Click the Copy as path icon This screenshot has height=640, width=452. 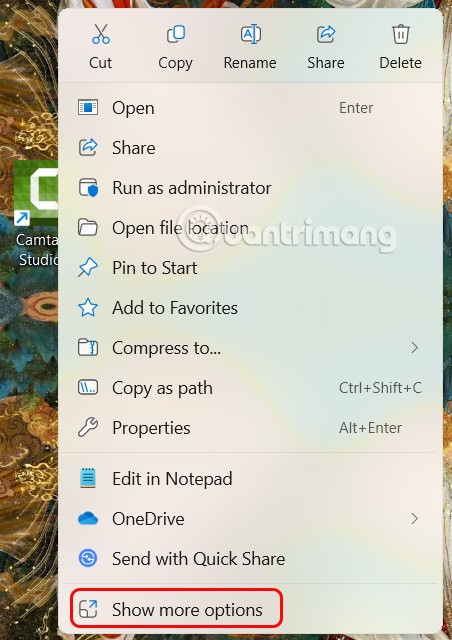click(x=88, y=387)
